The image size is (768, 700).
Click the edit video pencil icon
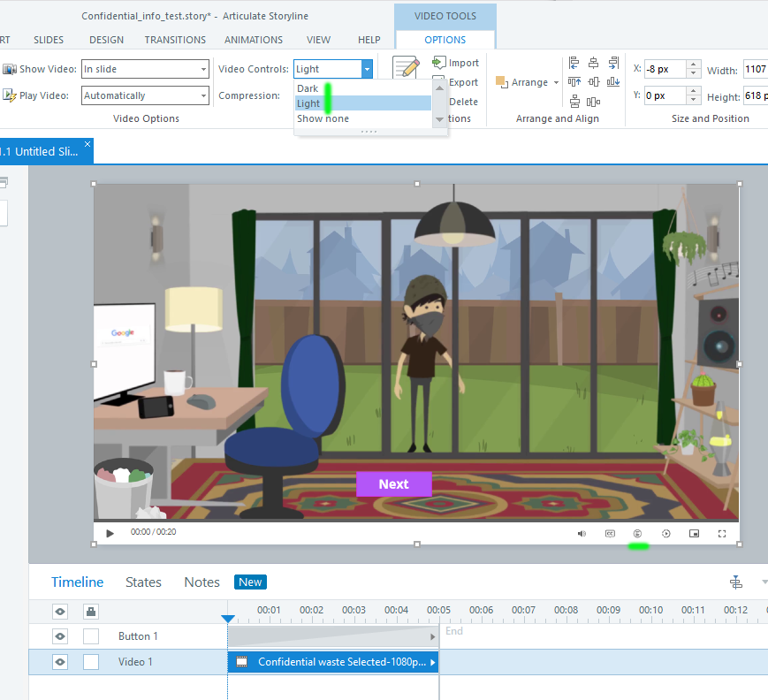[406, 69]
